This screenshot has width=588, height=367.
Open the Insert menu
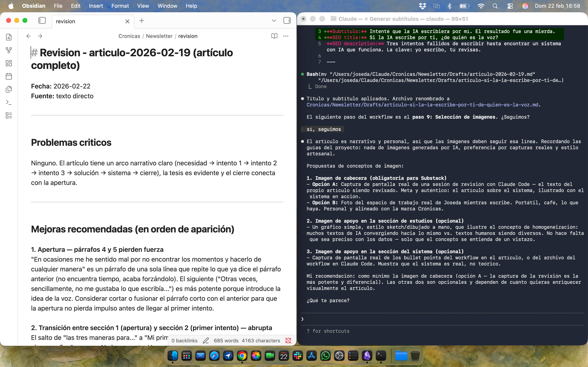click(x=96, y=6)
